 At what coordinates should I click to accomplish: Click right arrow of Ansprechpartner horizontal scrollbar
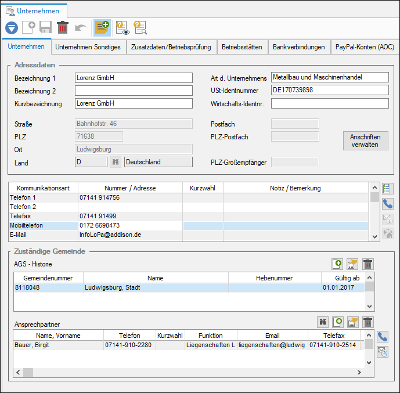pyautogui.click(x=359, y=372)
